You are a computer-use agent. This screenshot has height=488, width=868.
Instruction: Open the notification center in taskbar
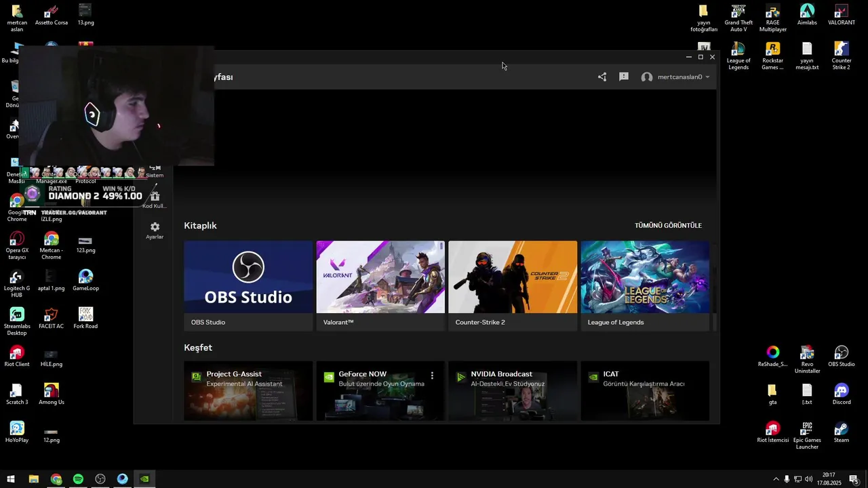854,479
